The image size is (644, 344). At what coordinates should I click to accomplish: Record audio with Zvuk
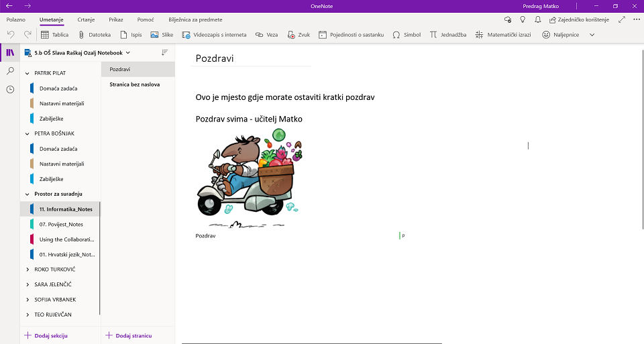point(299,35)
